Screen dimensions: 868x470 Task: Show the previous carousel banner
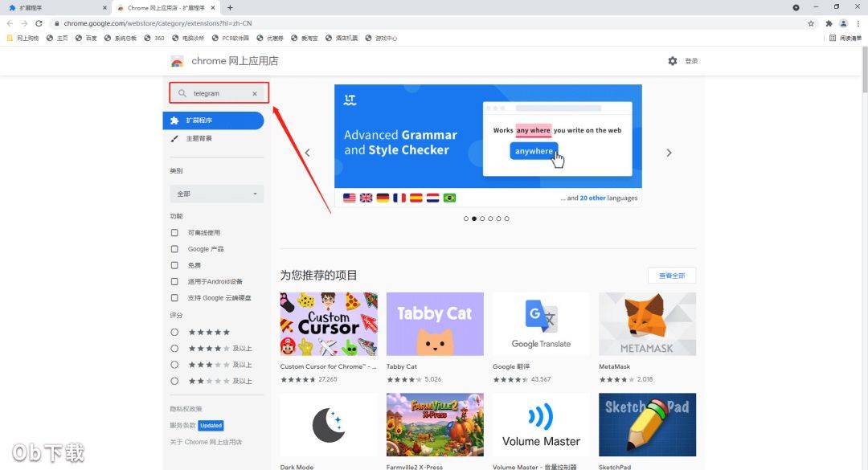308,153
